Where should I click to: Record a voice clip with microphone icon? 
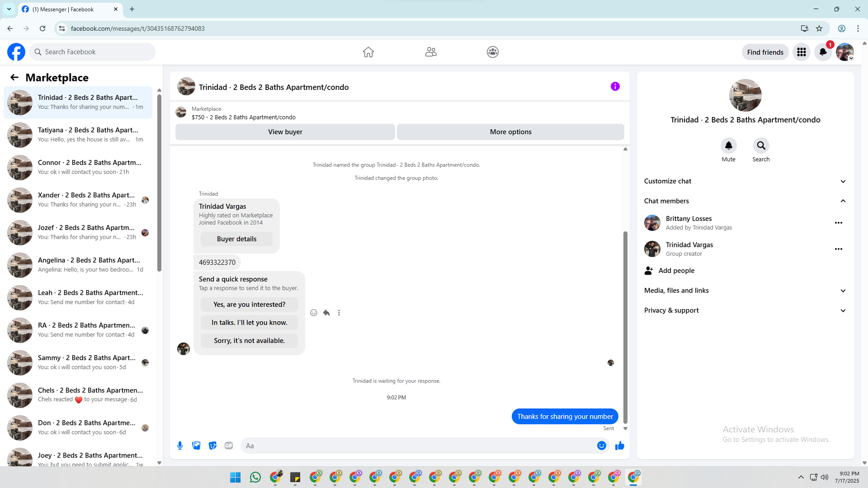(x=180, y=446)
